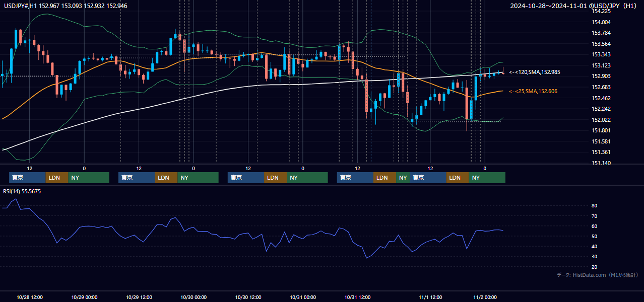Click the 153.123 price axis label
The width and height of the screenshot is (644, 302).
(601, 65)
